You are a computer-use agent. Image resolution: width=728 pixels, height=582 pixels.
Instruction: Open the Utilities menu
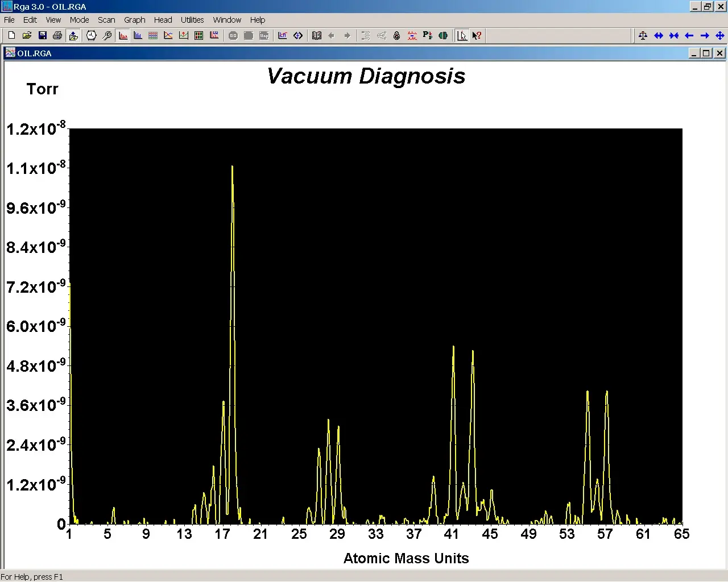pos(192,20)
